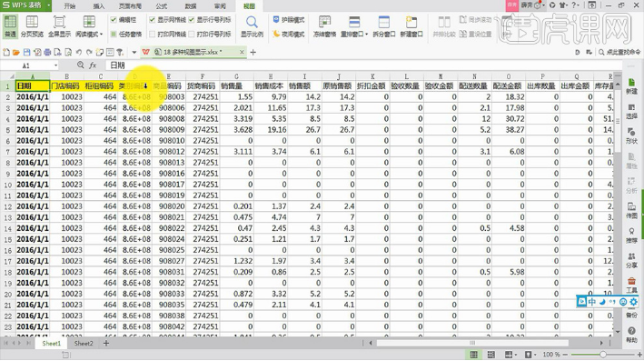Close the 18 多种视图显示.xlsx document tab
The image size is (644, 361).
click(242, 52)
